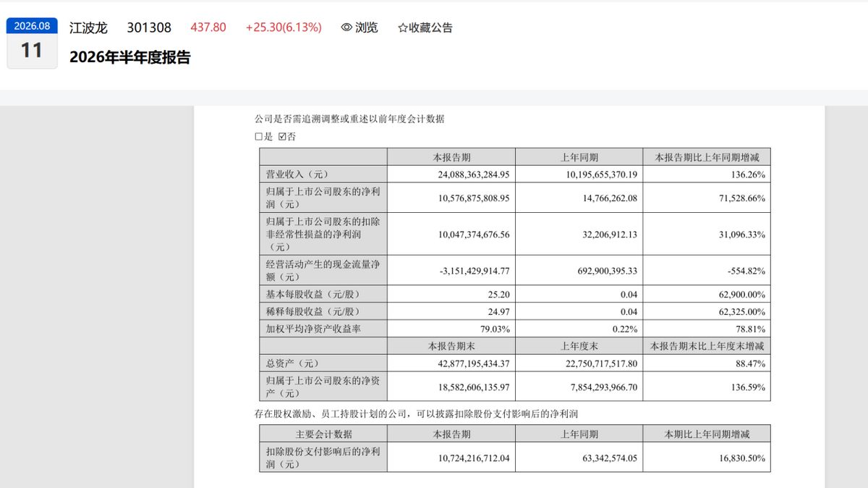Click the 基本每股收益 value 25.20
This screenshot has width=868, height=488.
pos(498,295)
